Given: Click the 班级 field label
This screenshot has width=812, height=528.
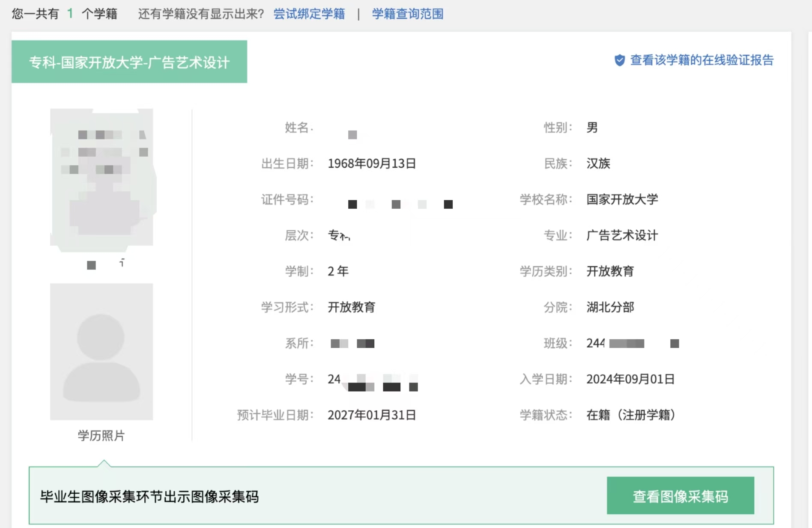Looking at the screenshot, I should pyautogui.click(x=558, y=343).
